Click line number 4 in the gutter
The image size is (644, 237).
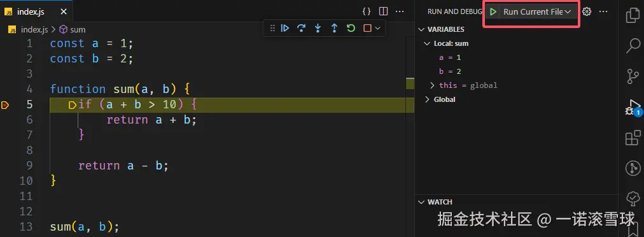click(x=29, y=89)
